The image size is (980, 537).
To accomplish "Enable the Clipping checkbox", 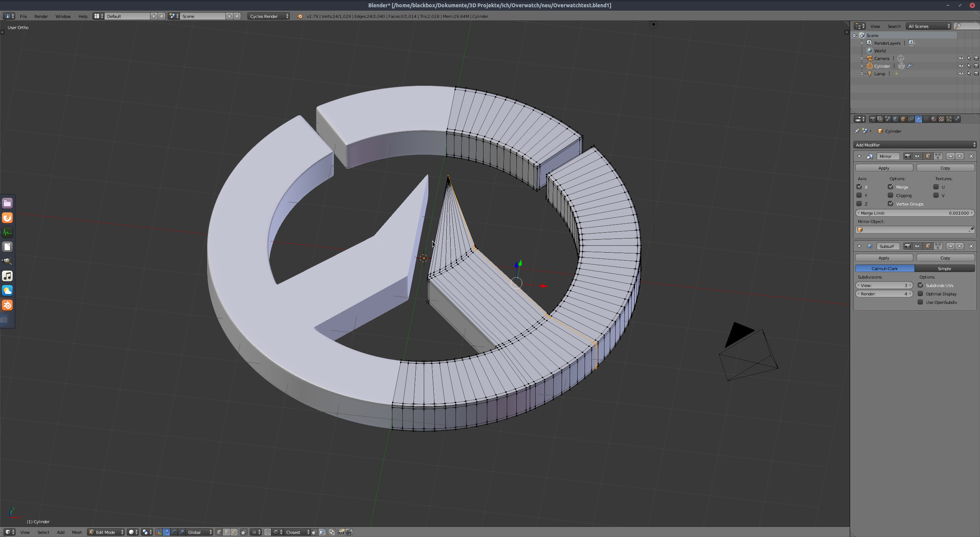I will coord(890,195).
